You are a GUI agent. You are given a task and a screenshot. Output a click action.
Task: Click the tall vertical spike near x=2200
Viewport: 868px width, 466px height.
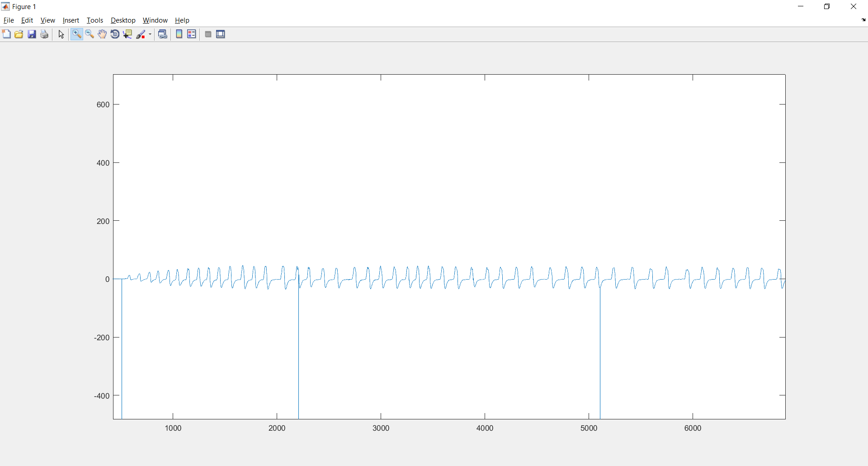coord(298,353)
